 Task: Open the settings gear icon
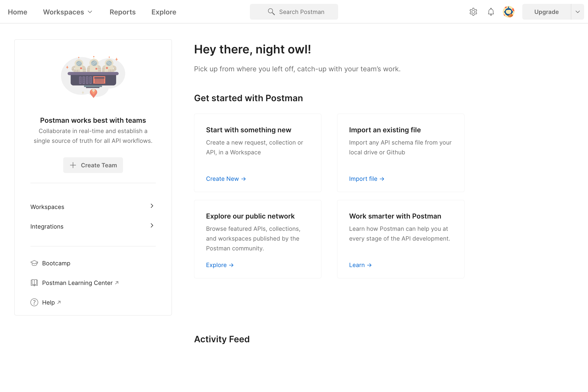tap(473, 12)
